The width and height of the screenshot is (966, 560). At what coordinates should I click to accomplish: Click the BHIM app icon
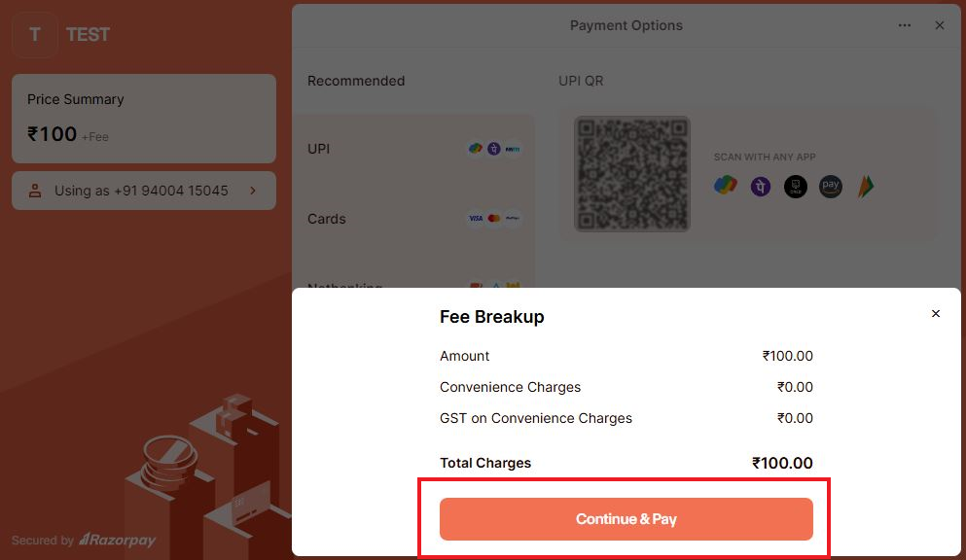tap(866, 187)
